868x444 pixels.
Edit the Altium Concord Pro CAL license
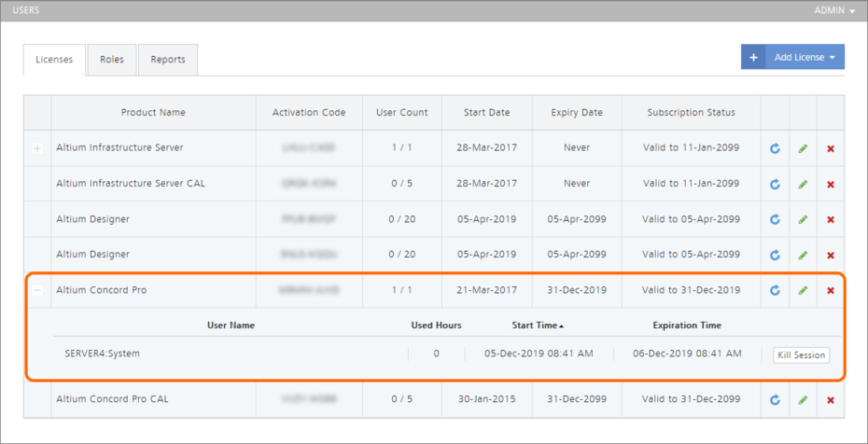[x=803, y=400]
